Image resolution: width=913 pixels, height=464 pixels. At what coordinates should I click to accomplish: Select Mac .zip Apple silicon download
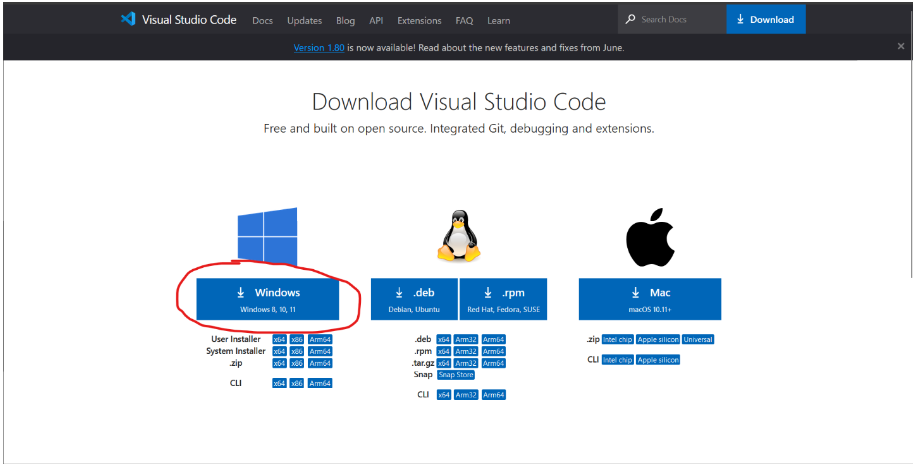pyautogui.click(x=658, y=339)
